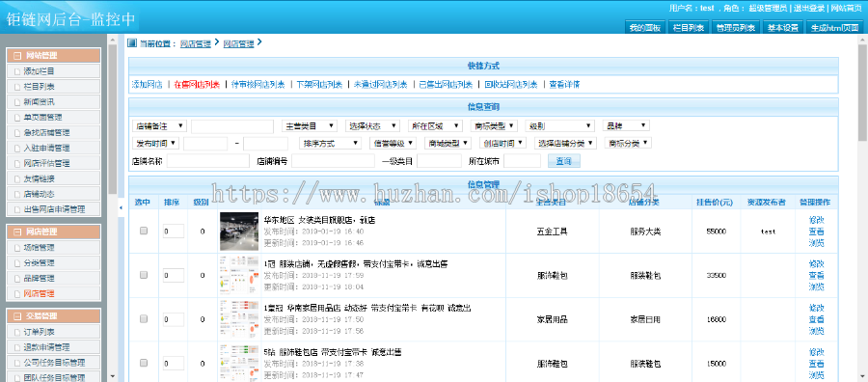This screenshot has height=382, width=868.
Task: Click 修改 for the 55000 priced listing
Action: (x=816, y=220)
